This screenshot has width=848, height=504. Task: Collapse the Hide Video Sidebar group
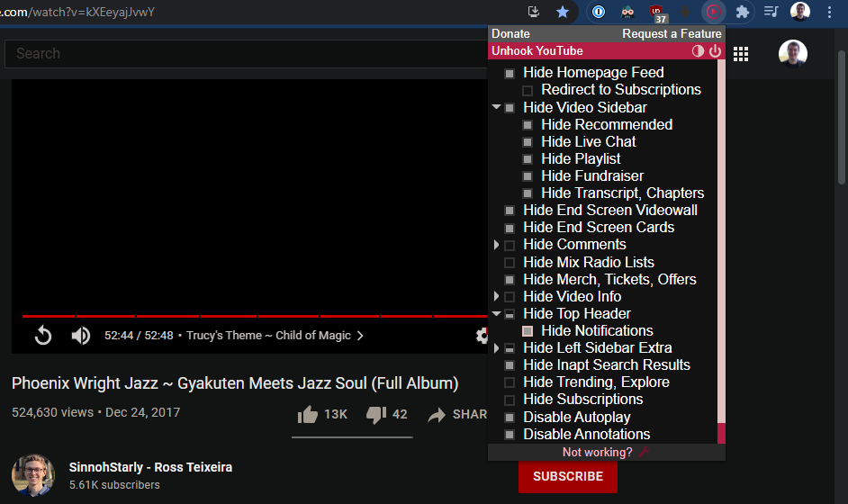496,108
